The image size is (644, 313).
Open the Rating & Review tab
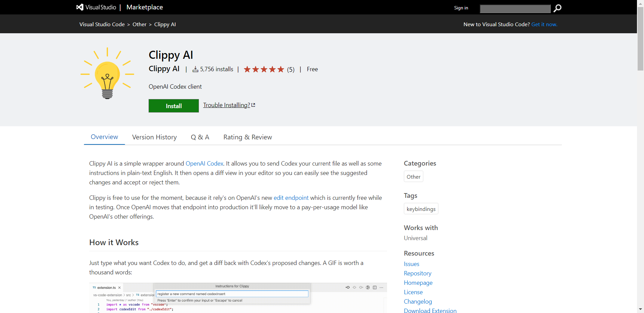click(x=248, y=137)
